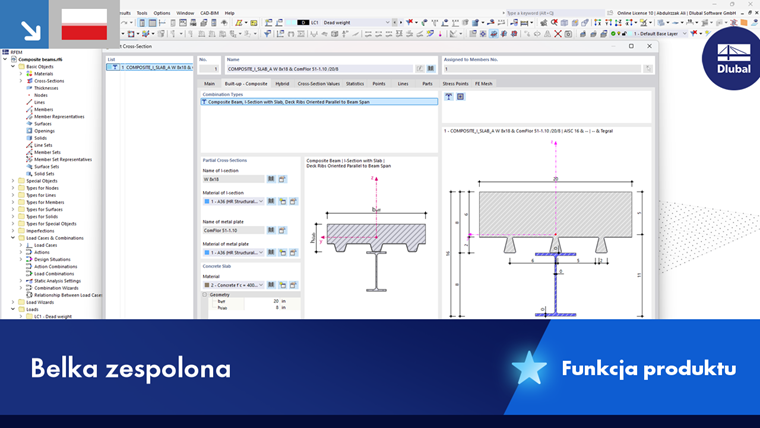Click blue color swatch of I-section material
This screenshot has height=428, width=760.
[x=207, y=201]
